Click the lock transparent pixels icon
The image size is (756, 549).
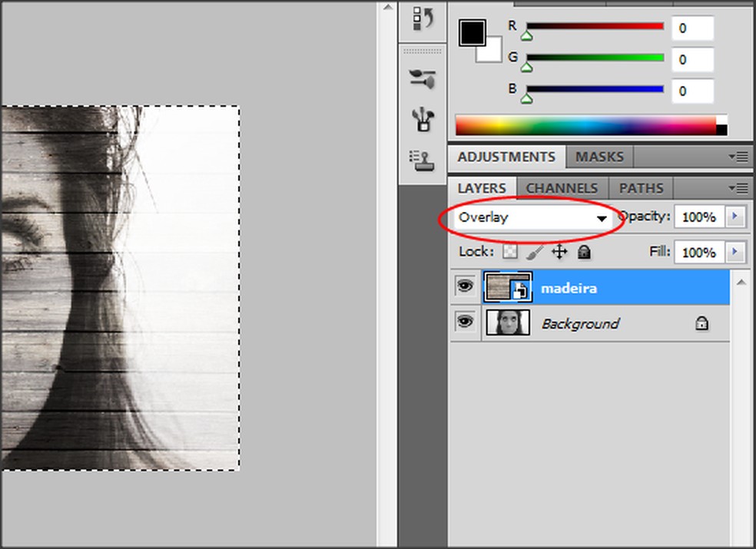click(510, 252)
